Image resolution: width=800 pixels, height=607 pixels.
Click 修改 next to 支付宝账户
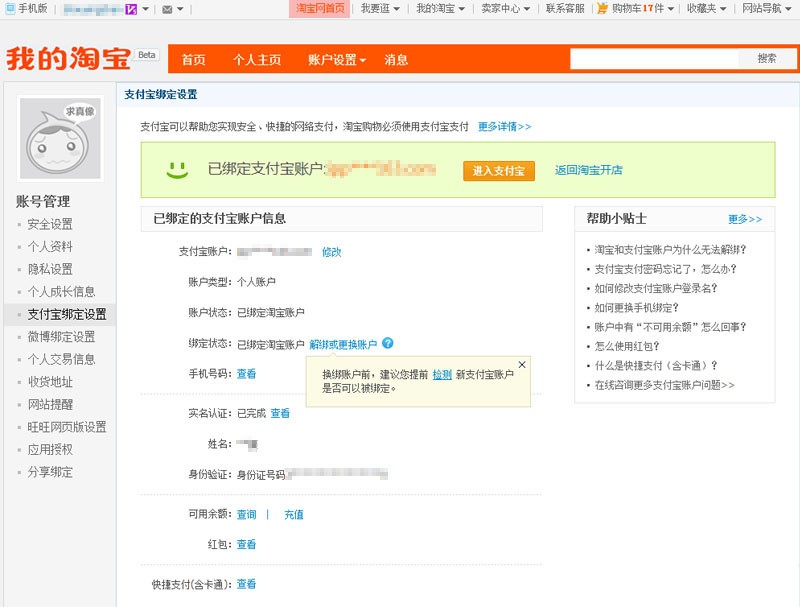click(x=331, y=252)
